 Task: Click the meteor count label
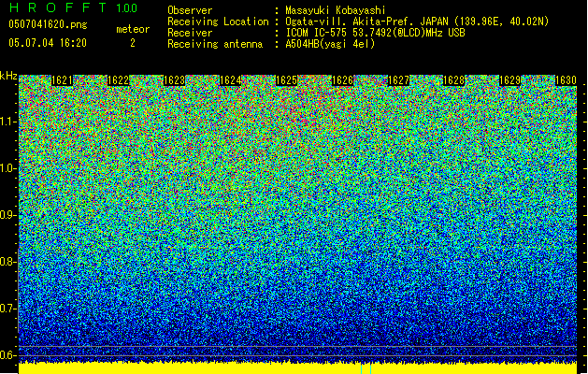(x=133, y=29)
